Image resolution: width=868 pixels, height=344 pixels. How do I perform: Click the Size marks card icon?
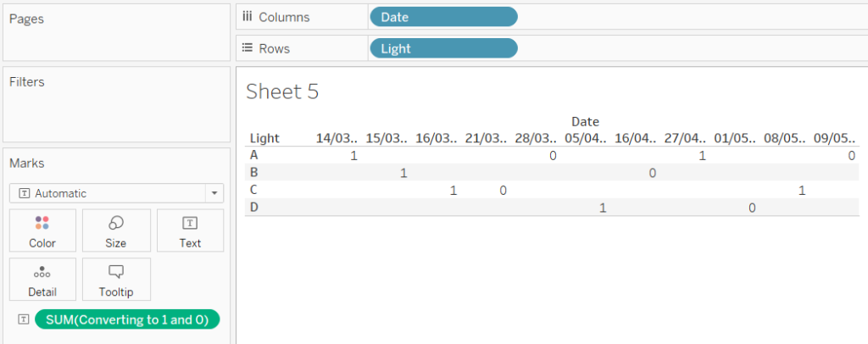point(116,223)
